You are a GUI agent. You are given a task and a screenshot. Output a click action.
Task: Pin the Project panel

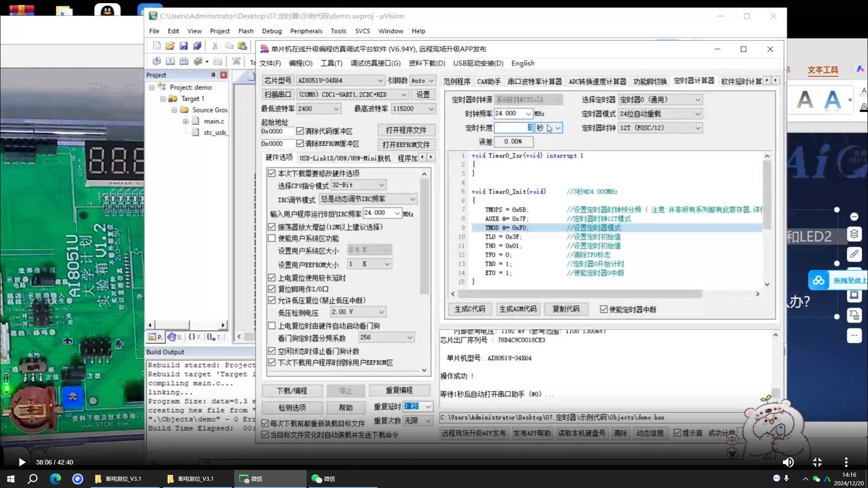[x=213, y=75]
